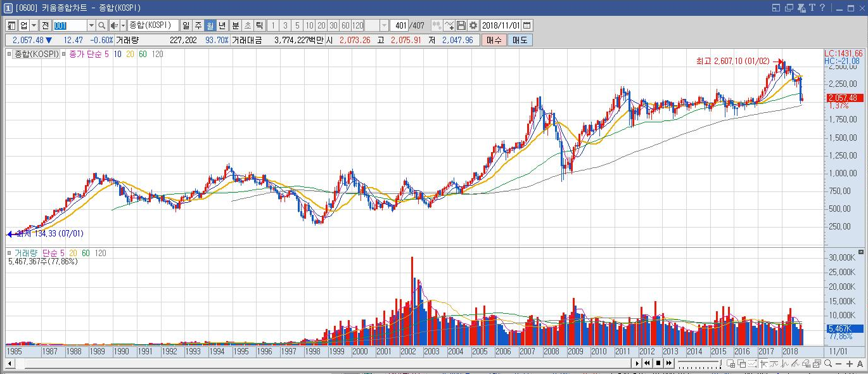Switch chart to yearly period (년)

[222, 25]
